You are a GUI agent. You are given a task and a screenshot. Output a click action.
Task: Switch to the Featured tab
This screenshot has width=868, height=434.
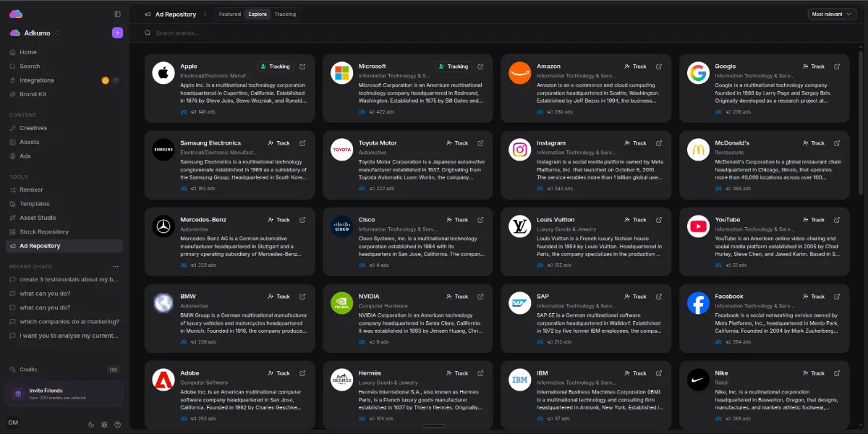(230, 14)
